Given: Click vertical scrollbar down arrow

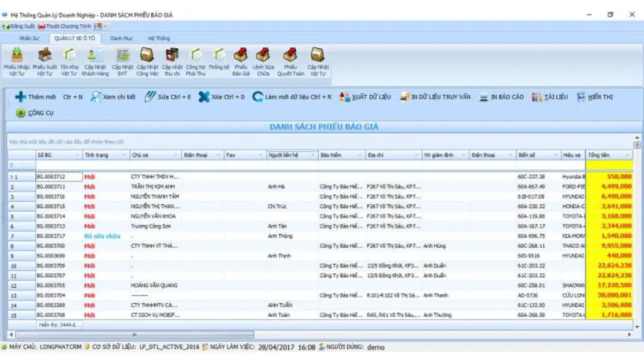Looking at the screenshot, I should (x=637, y=327).
